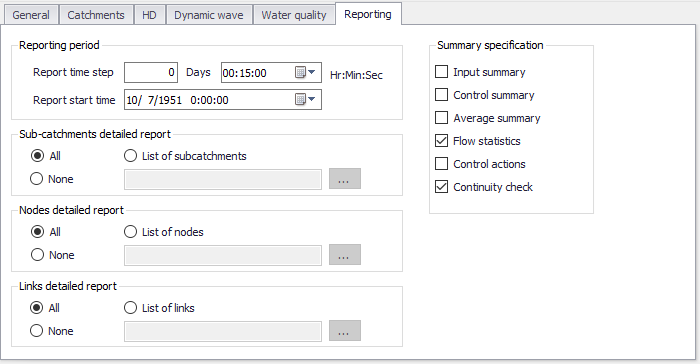Select None for nodes detailed report

tap(38, 255)
